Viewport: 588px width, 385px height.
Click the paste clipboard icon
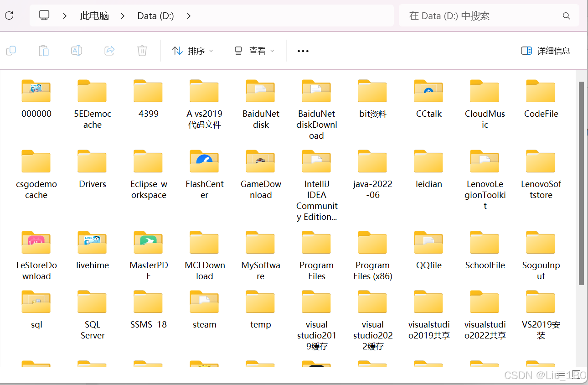44,51
